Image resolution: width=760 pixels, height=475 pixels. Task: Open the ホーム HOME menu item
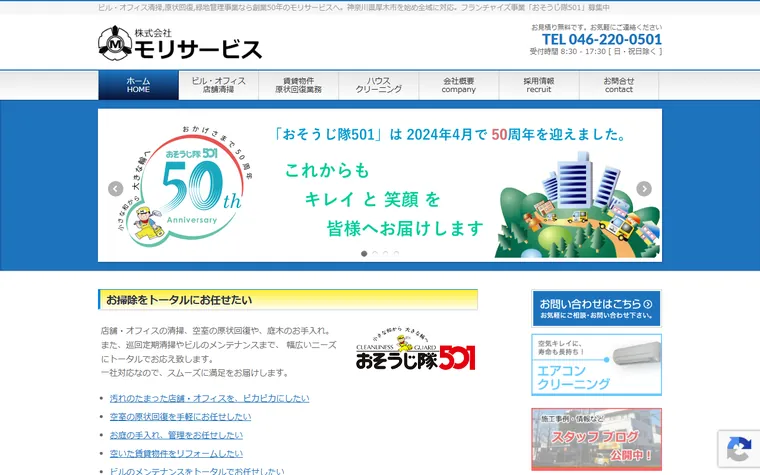coord(138,85)
